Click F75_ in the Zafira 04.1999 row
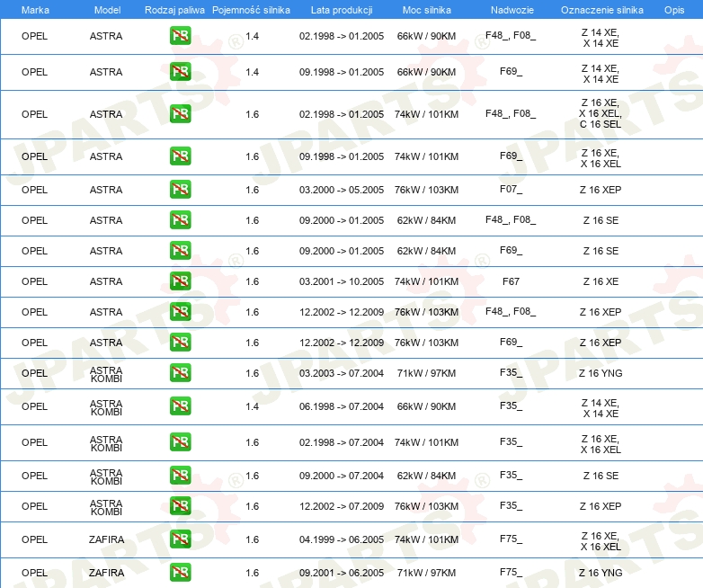The image size is (703, 588). click(x=511, y=539)
